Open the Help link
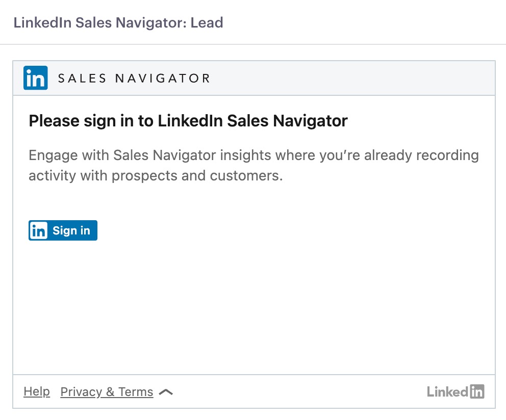 tap(37, 391)
